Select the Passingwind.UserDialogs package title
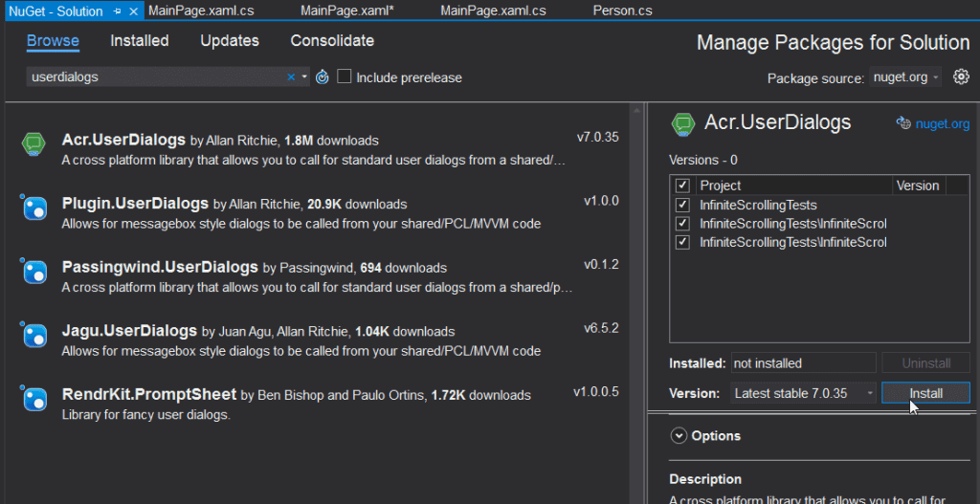980x504 pixels. (x=160, y=267)
